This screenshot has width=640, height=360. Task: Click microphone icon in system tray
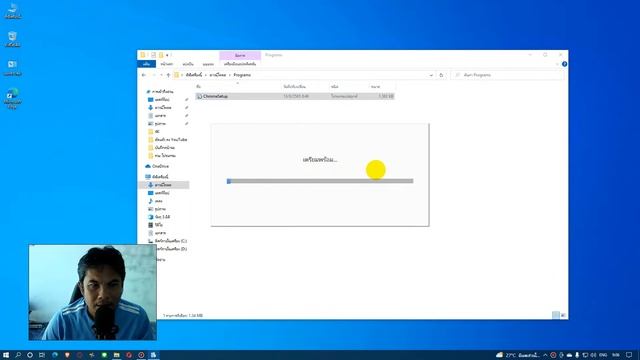click(x=577, y=355)
